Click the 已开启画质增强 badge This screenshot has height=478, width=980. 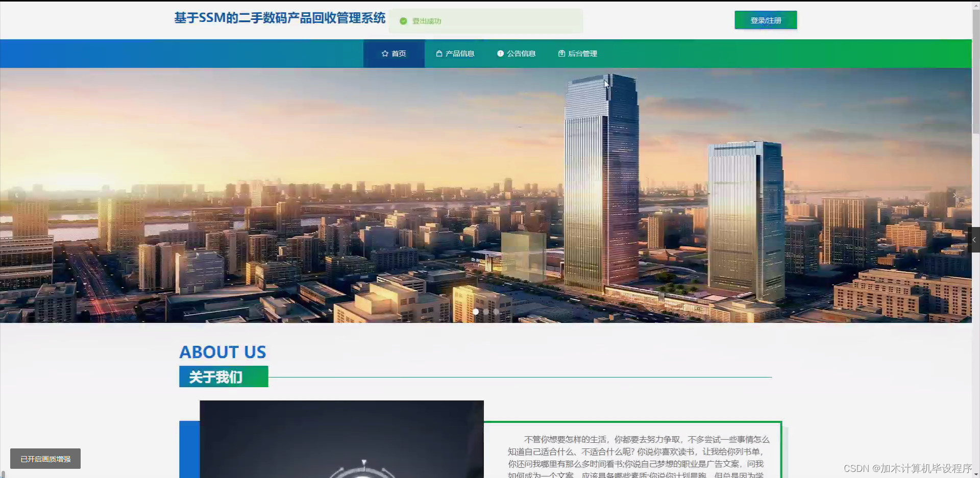pos(45,459)
